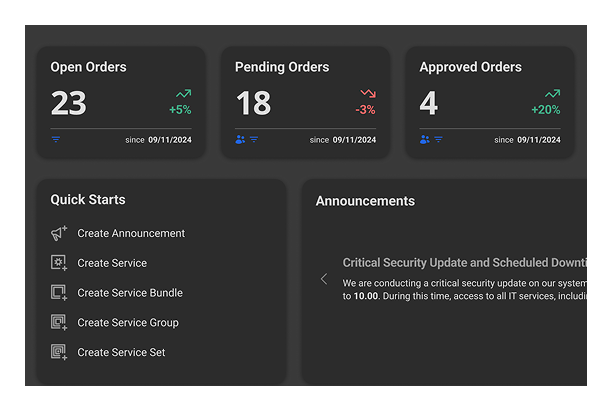
Task: Click the Pending Orders count of 18
Action: [254, 103]
